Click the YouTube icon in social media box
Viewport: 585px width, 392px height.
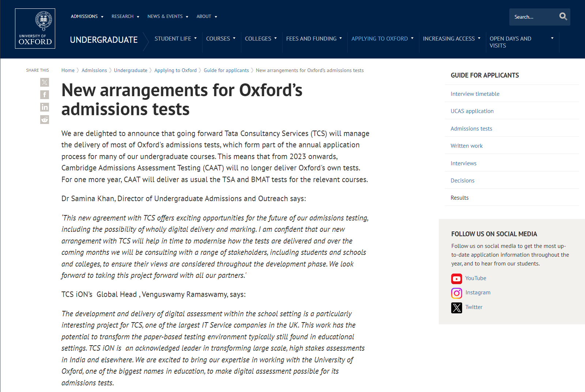[457, 279]
